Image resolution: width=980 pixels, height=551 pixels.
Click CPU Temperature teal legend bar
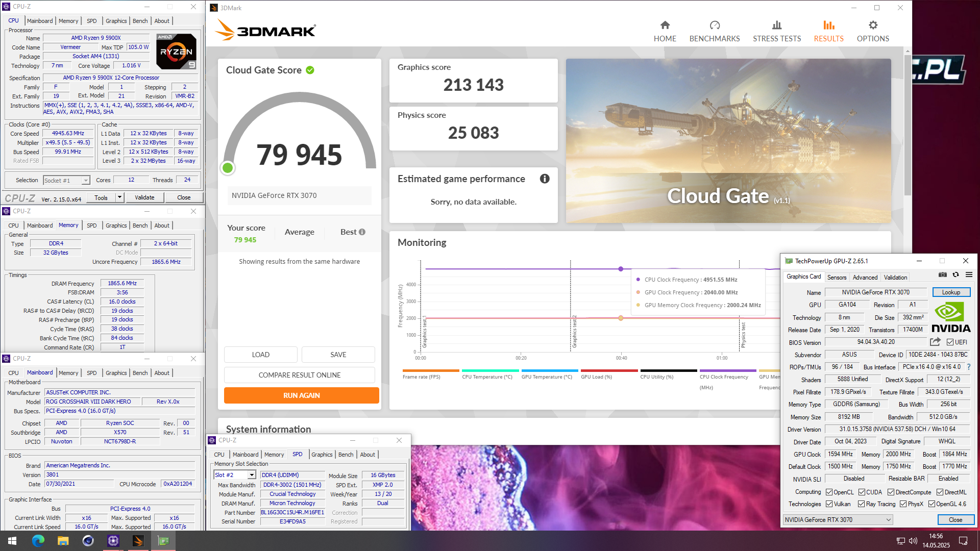(491, 371)
